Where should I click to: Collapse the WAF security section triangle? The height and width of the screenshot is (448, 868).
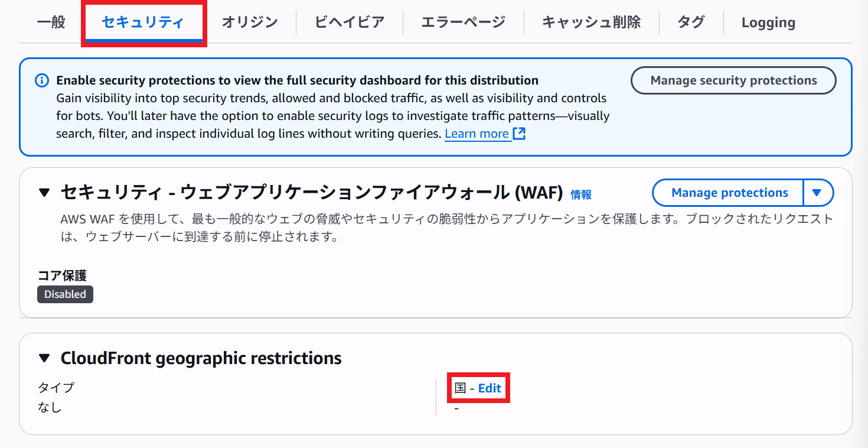(x=44, y=193)
